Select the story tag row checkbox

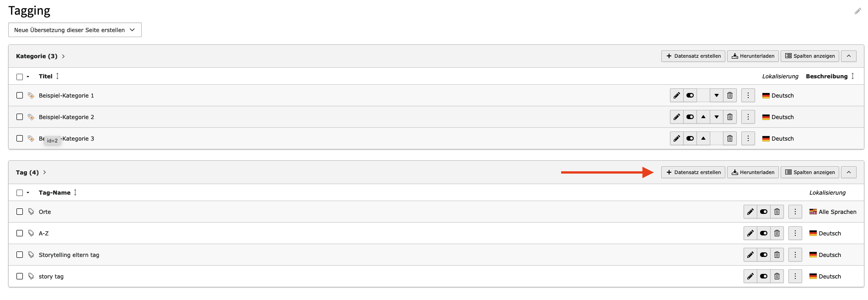click(x=20, y=276)
